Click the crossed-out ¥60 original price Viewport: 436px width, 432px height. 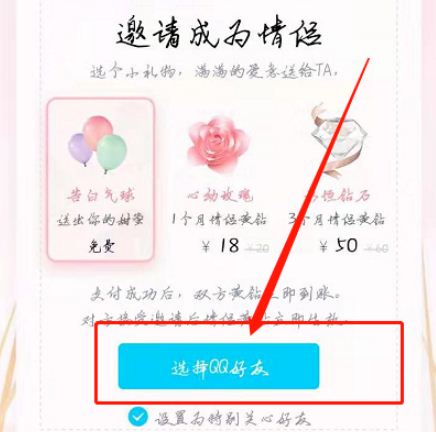click(377, 248)
